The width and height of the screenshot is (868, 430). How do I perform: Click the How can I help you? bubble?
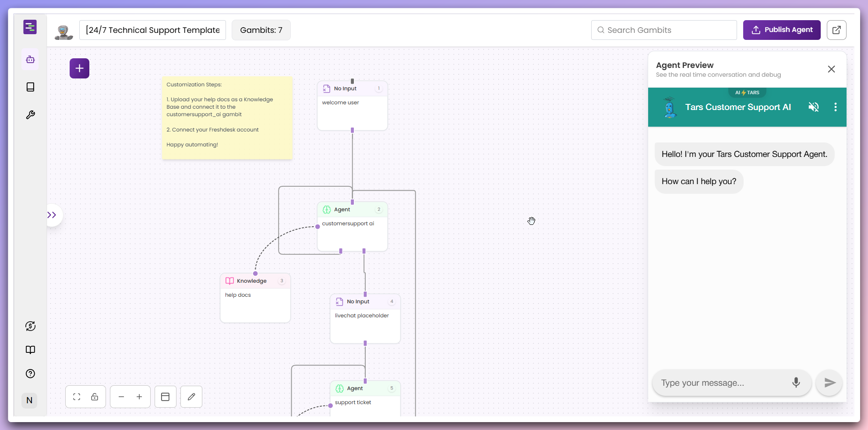tap(699, 181)
